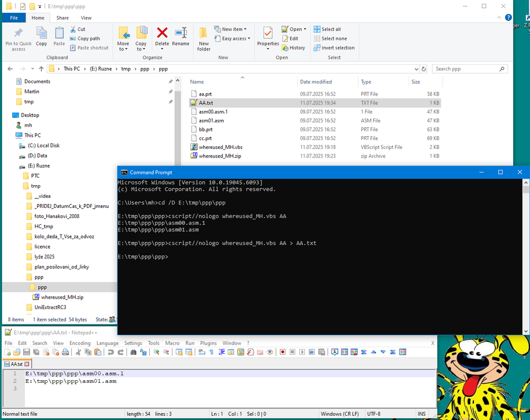Toggle Word wrap in the Notepad++ toolbar

point(202,352)
